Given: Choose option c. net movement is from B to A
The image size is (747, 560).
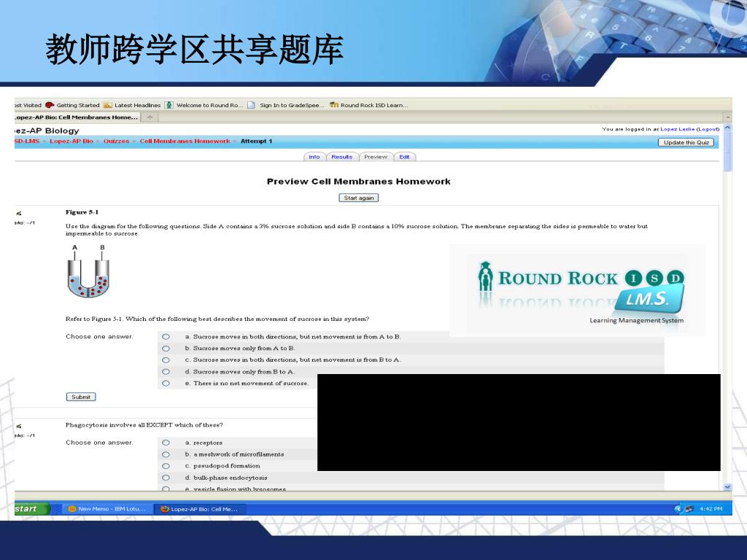Looking at the screenshot, I should click(166, 360).
